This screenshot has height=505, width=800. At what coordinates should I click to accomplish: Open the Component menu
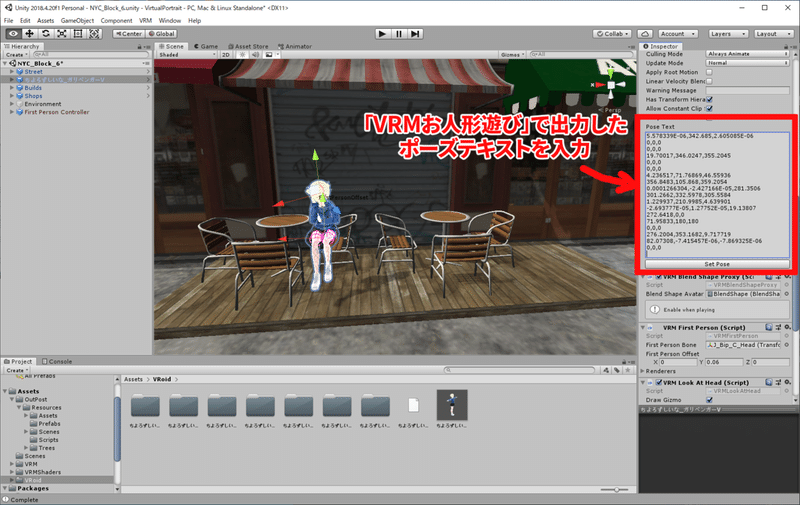click(116, 21)
